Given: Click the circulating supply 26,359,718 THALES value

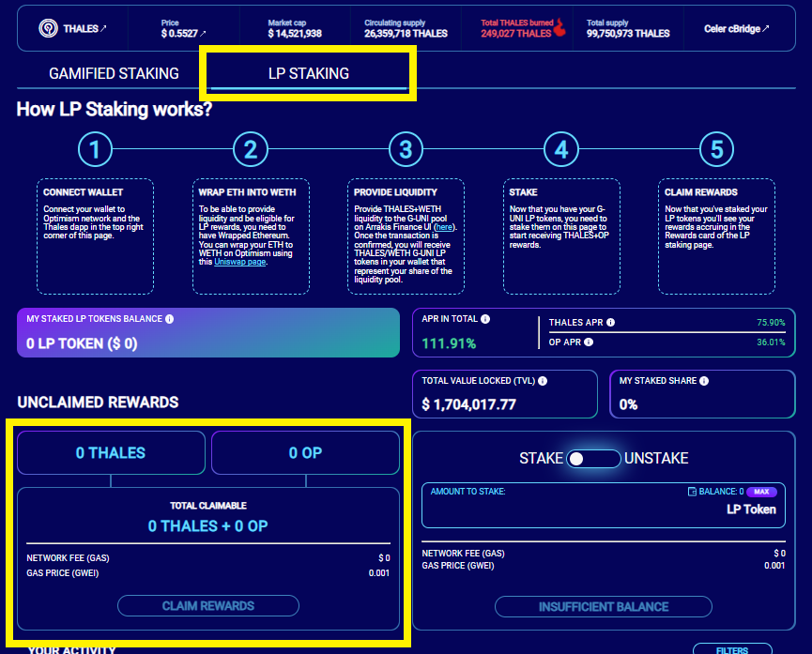Looking at the screenshot, I should pos(406,34).
